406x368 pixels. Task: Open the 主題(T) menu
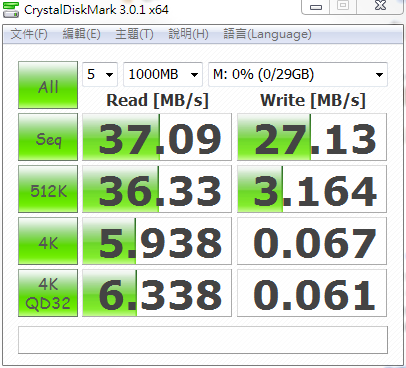(x=134, y=34)
